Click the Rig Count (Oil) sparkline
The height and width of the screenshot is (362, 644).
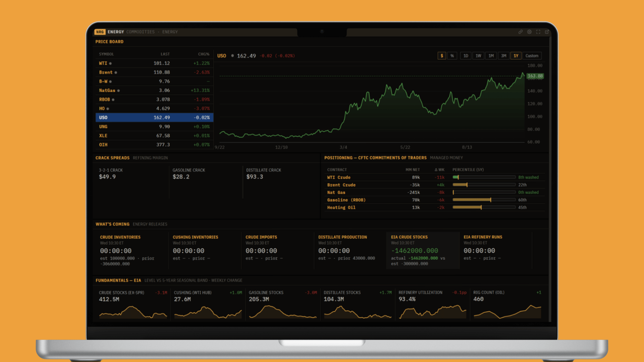[507, 312]
